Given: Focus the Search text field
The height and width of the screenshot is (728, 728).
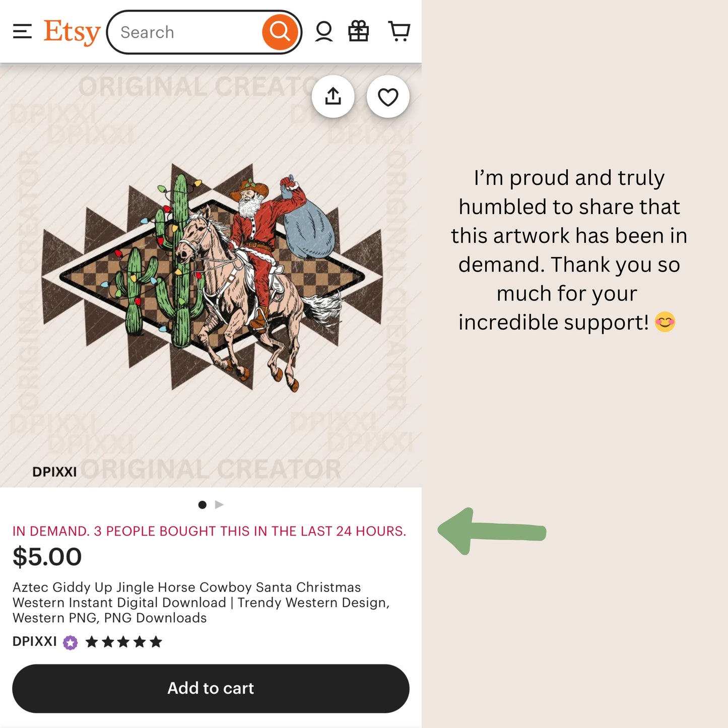Looking at the screenshot, I should [186, 32].
